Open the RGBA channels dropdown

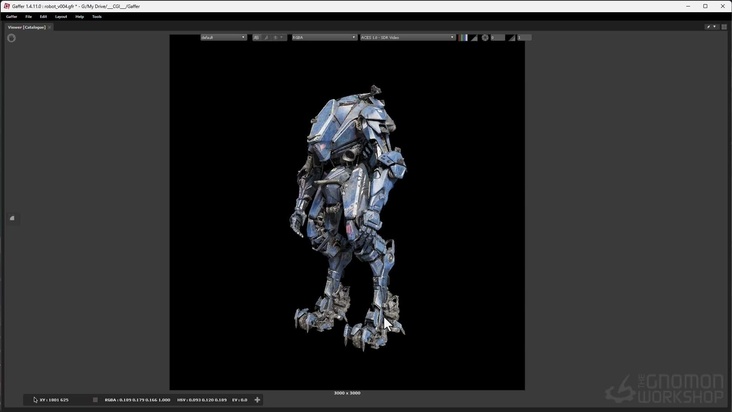pyautogui.click(x=324, y=37)
